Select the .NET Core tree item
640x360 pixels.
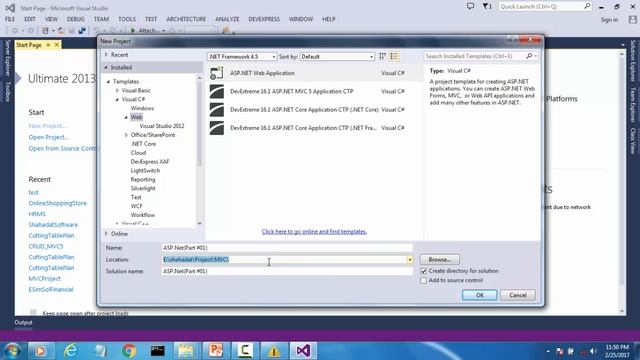click(143, 144)
